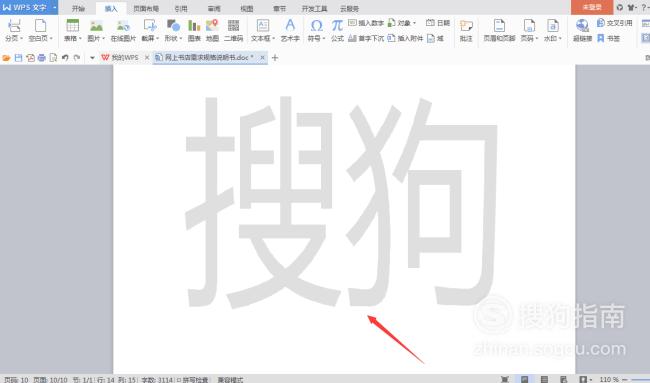Insert a cross reference (交叉引用)
Image resolution: width=650 pixels, height=383 pixels.
click(615, 23)
